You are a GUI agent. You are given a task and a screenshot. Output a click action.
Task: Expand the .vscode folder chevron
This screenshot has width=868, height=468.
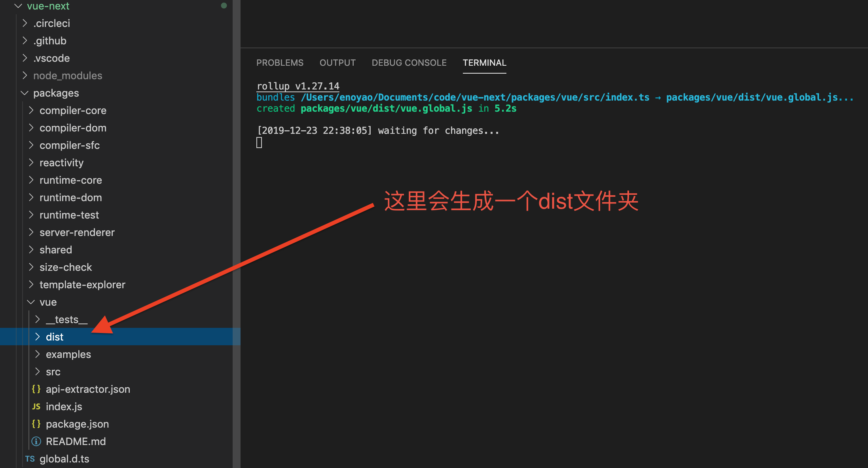pyautogui.click(x=25, y=58)
